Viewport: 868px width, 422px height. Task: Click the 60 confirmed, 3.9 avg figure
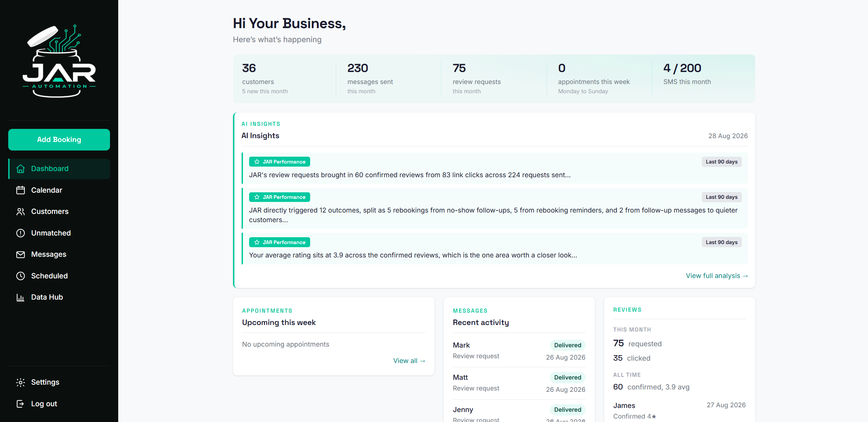pyautogui.click(x=651, y=387)
